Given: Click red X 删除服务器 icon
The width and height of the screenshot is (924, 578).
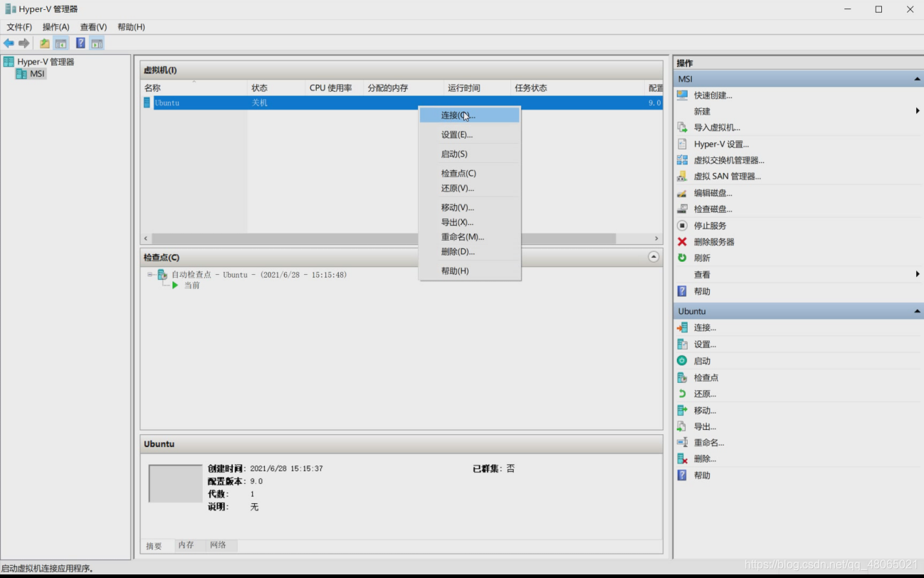Looking at the screenshot, I should (682, 242).
